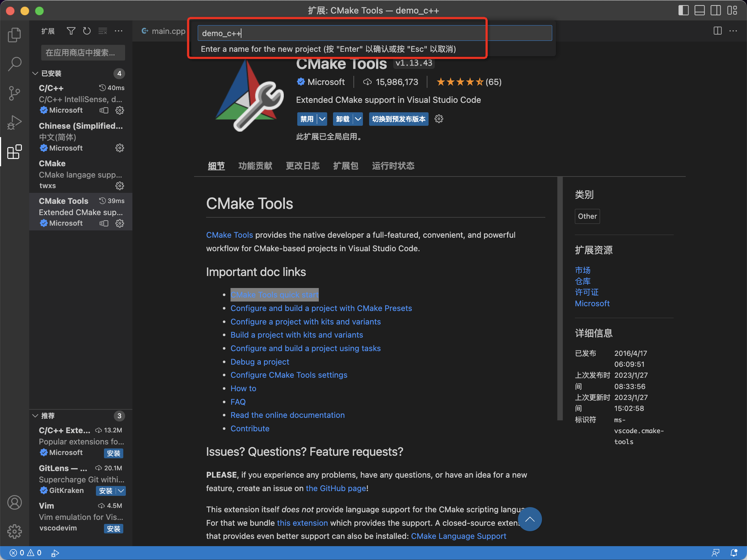
Task: Select Chinese (Simplified) extension in list
Action: tap(81, 137)
